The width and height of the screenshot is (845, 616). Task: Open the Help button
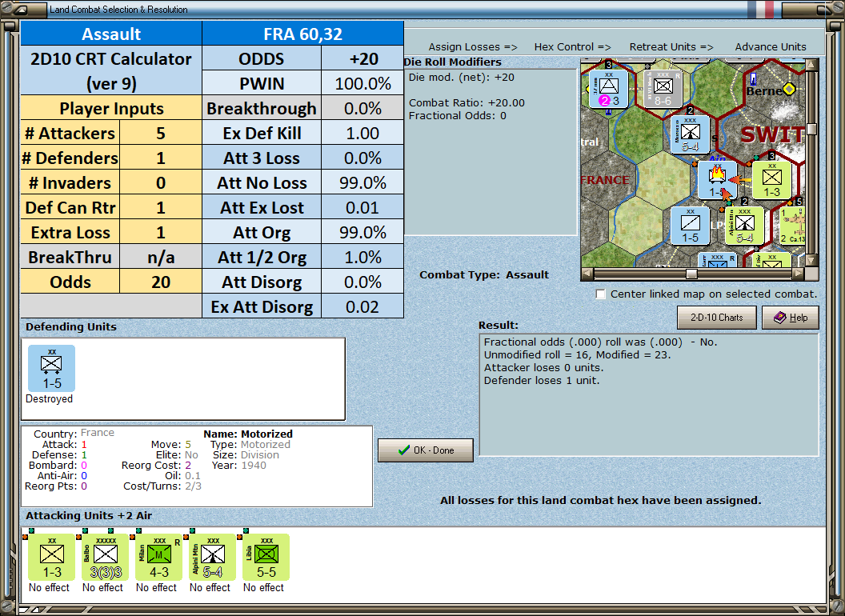tap(791, 318)
